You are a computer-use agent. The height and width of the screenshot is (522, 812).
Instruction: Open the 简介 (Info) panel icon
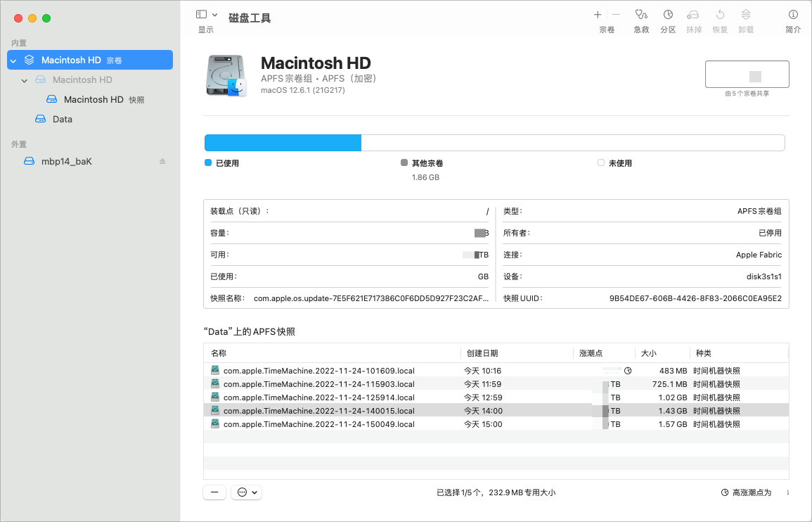coord(793,15)
